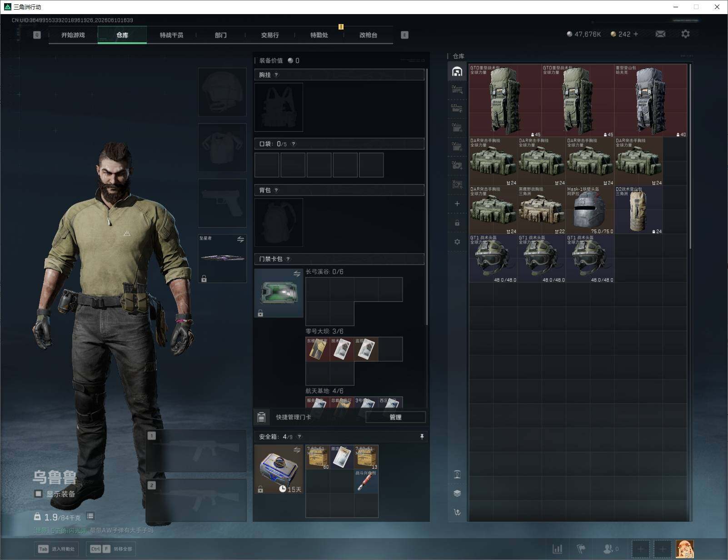728x560 pixels.
Task: Select the green keycard case item
Action: [x=279, y=293]
